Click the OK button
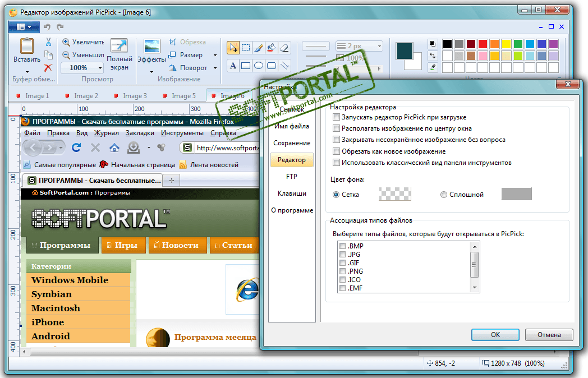This screenshot has height=378, width=588. [x=495, y=334]
